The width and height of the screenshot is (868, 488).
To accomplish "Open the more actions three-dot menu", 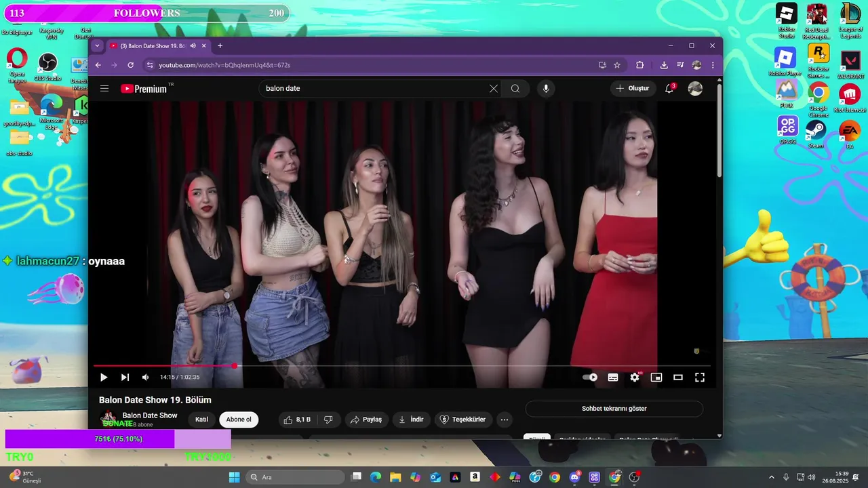I will coord(505,420).
